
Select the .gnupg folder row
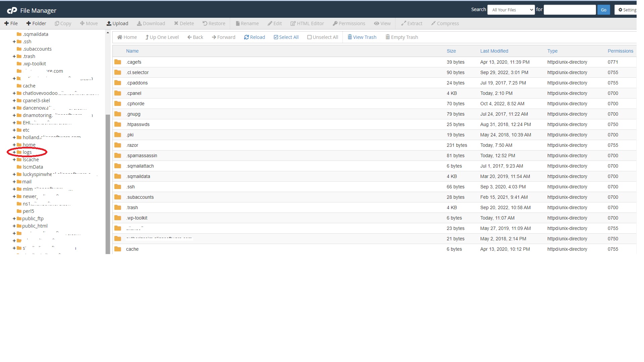pos(374,114)
